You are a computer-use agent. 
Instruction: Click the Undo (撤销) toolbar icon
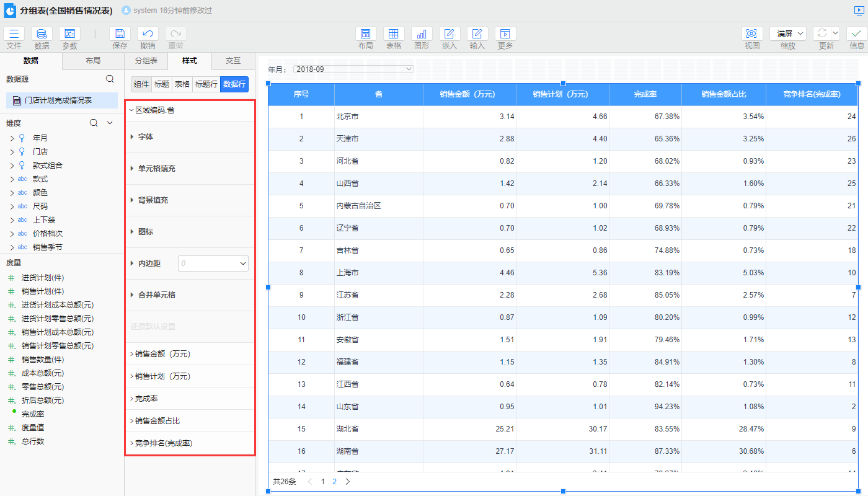pos(148,34)
